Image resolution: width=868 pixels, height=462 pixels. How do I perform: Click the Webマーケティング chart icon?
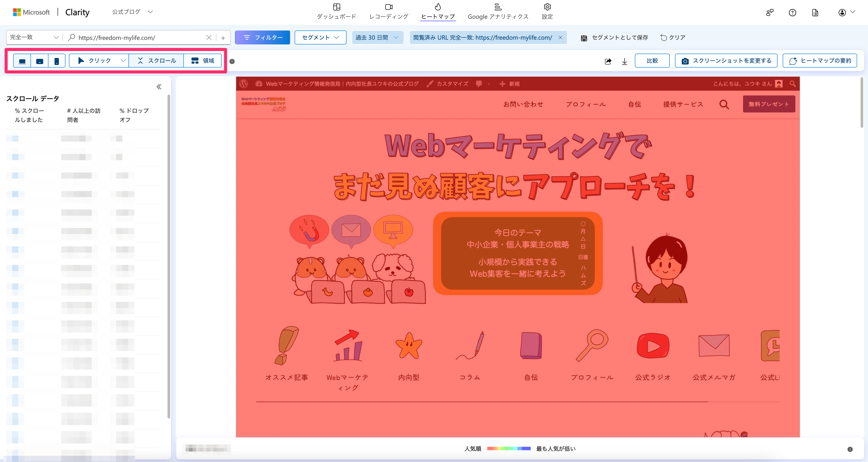click(x=348, y=345)
